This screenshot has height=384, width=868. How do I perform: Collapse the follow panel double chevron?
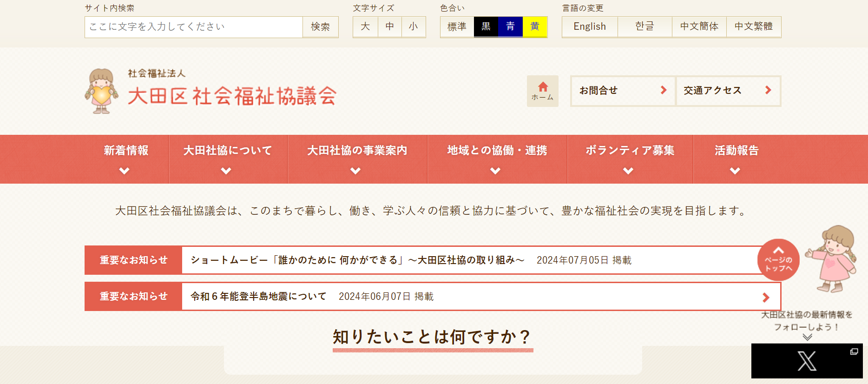pyautogui.click(x=808, y=337)
